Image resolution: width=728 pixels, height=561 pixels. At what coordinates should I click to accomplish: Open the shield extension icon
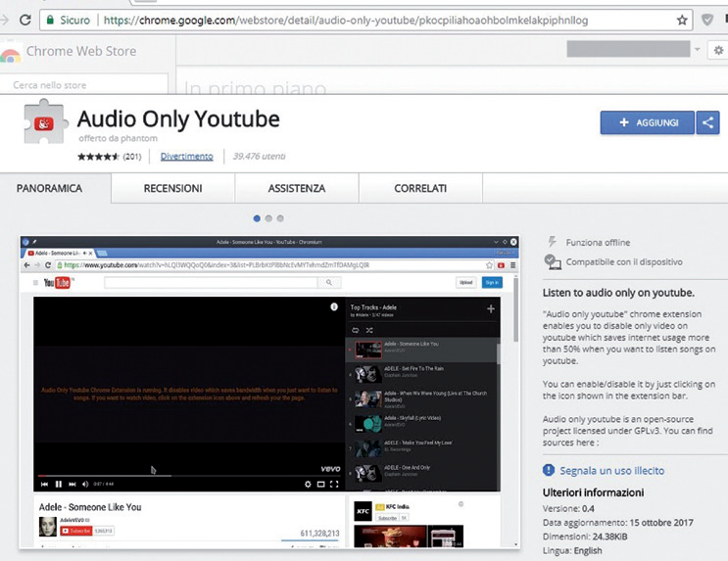(x=707, y=20)
